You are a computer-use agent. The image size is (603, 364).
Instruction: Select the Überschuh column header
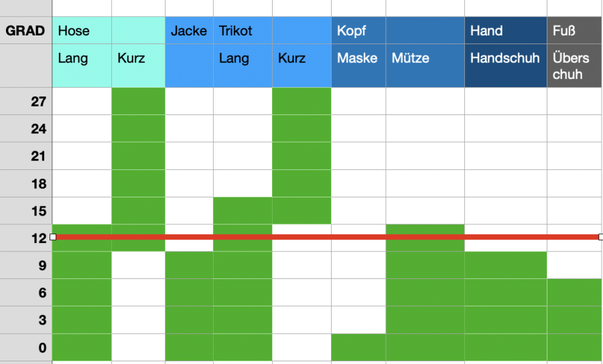tap(574, 66)
